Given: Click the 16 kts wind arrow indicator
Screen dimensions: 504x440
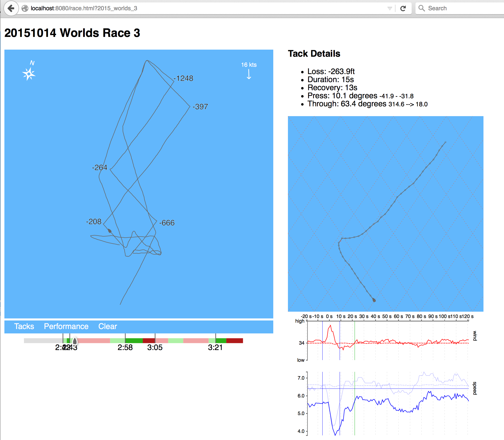Looking at the screenshot, I should (249, 74).
